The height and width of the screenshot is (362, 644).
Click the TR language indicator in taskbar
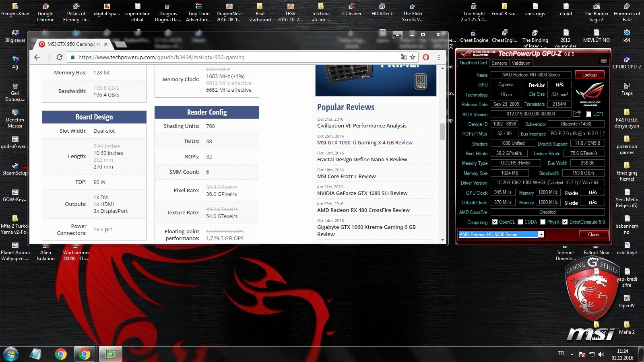(x=561, y=353)
